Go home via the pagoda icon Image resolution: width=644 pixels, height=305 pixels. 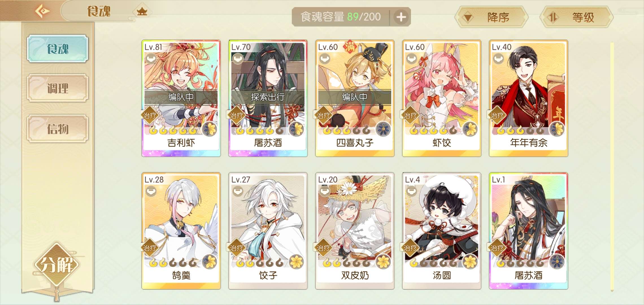pyautogui.click(x=142, y=12)
